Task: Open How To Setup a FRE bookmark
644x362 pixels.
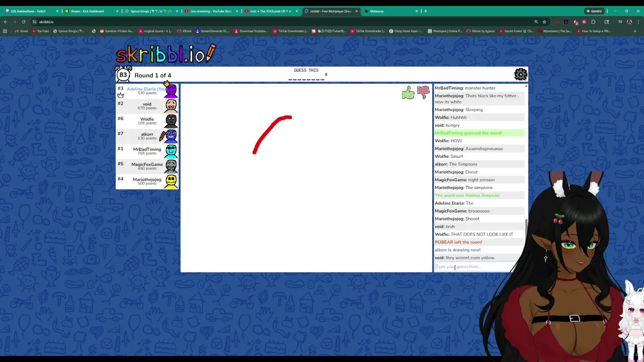Action: [594, 31]
